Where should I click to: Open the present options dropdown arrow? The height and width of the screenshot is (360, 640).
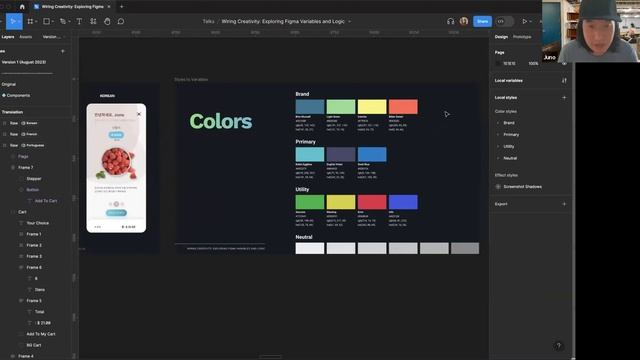pyautogui.click(x=531, y=22)
